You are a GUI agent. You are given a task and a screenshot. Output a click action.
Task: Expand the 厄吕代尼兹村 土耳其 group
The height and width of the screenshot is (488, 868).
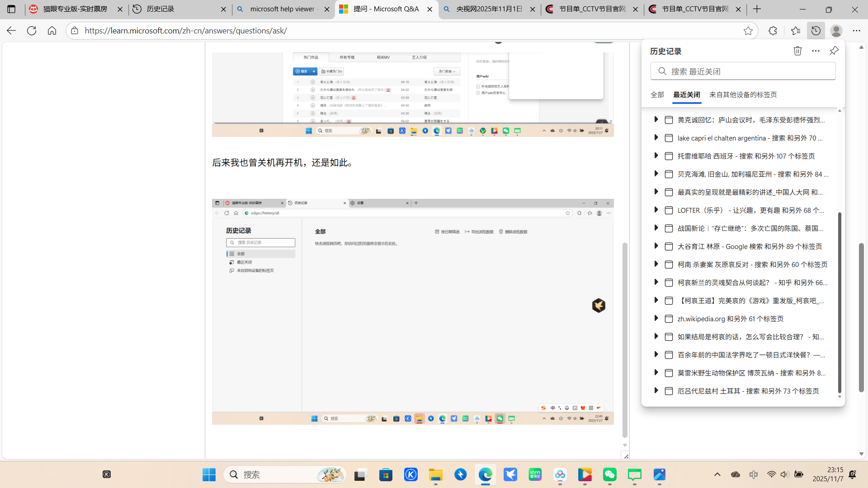[x=656, y=390]
